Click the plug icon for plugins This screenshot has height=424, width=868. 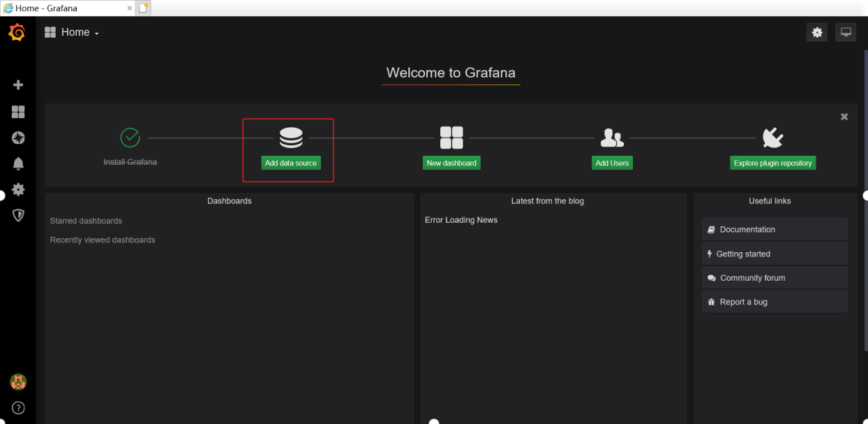point(772,138)
